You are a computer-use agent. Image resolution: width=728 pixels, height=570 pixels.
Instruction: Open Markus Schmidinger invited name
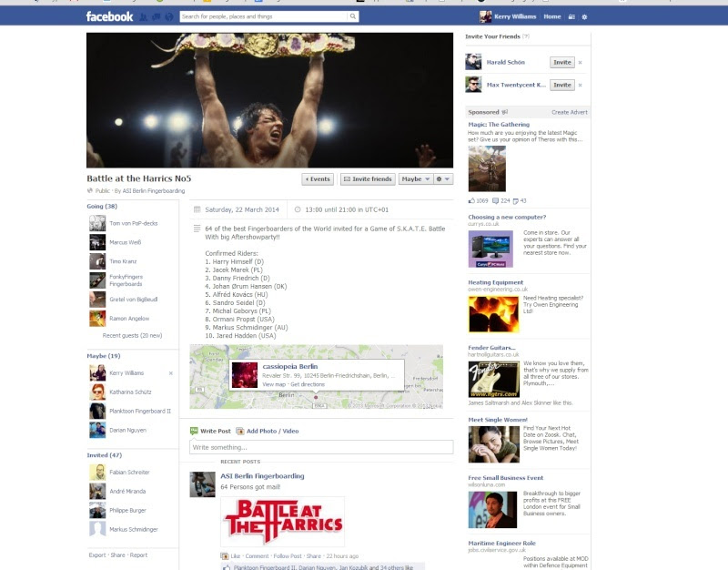134,530
